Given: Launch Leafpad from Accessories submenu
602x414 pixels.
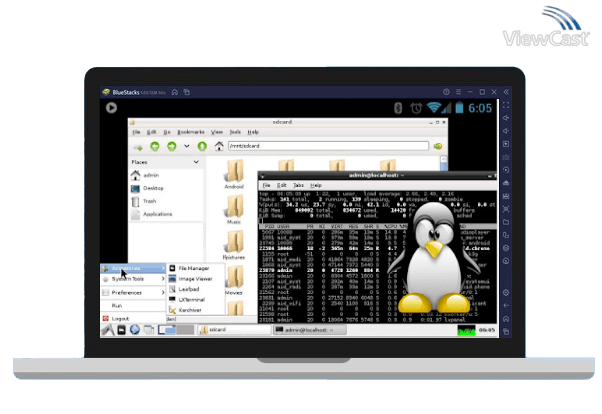Looking at the screenshot, I should [195, 289].
